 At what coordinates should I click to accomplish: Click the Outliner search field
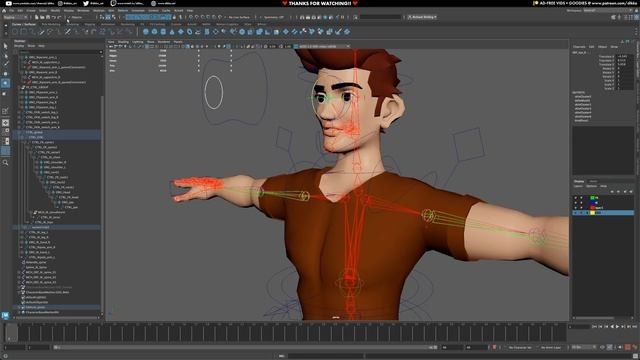click(60, 52)
